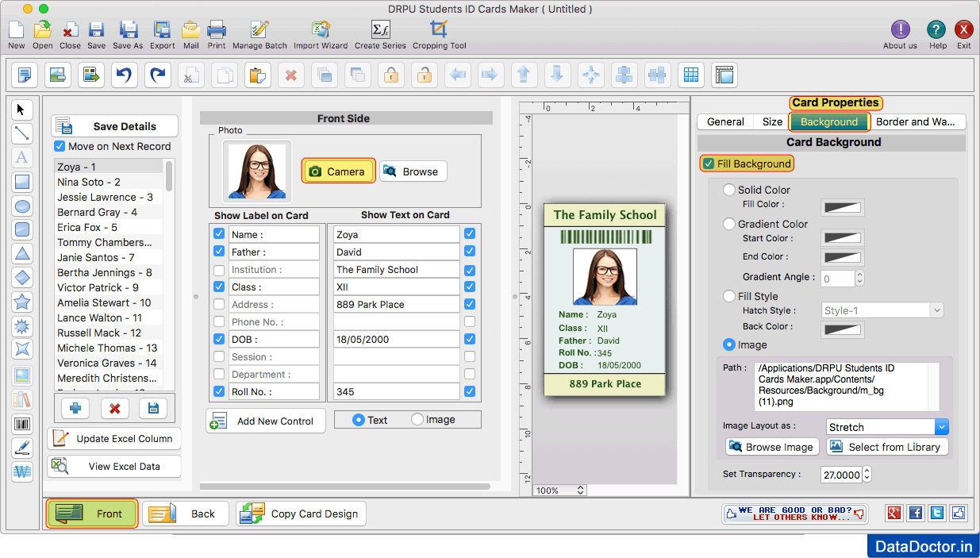
Task: Open the Hatch Style dropdown
Action: (882, 310)
